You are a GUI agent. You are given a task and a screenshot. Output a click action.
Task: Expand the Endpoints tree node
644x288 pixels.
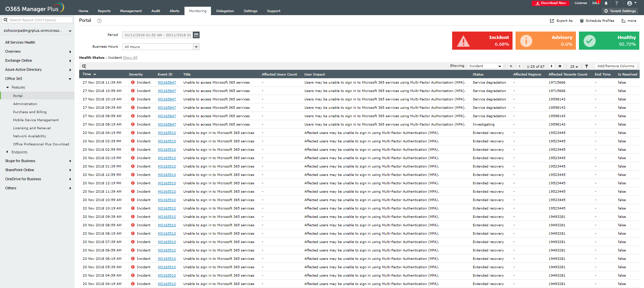(7, 152)
